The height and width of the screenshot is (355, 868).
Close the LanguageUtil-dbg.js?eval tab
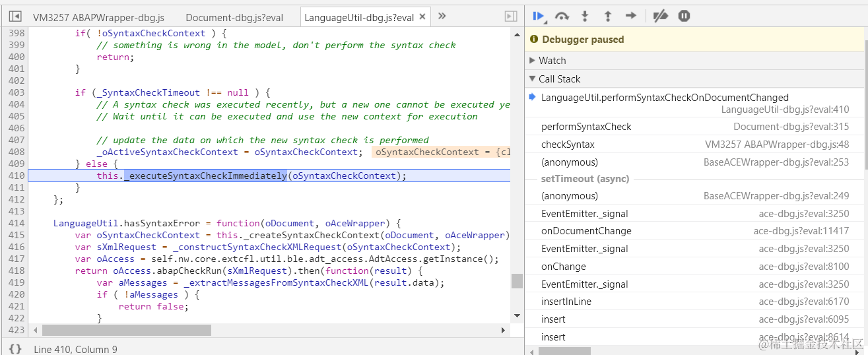pos(423,17)
